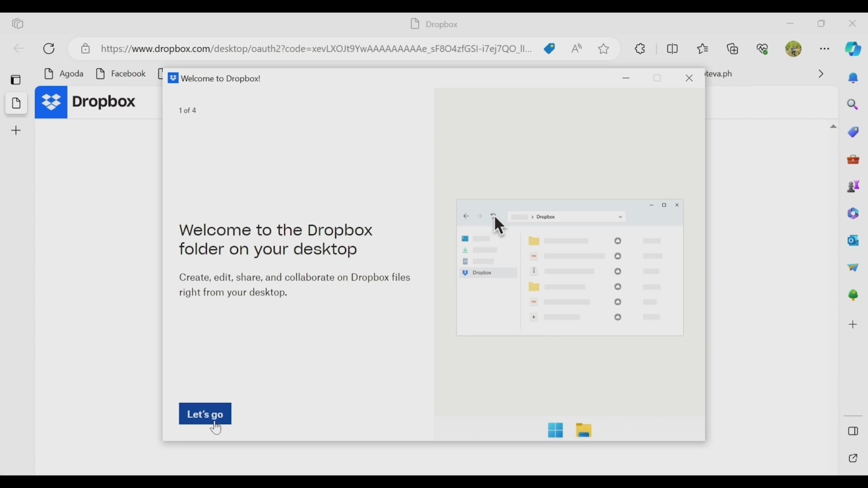
Task: Open Collections in the toolbar
Action: pos(732,48)
